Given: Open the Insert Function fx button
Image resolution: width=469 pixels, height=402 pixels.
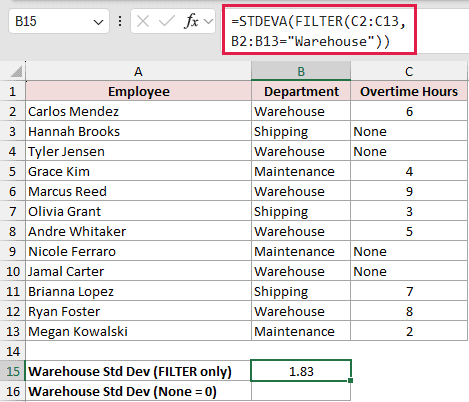Looking at the screenshot, I should [x=191, y=22].
